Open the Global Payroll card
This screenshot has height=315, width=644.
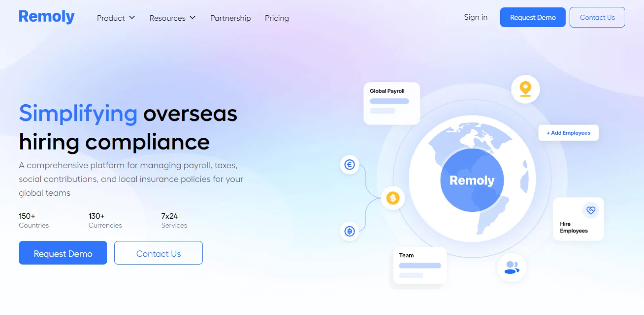(392, 103)
